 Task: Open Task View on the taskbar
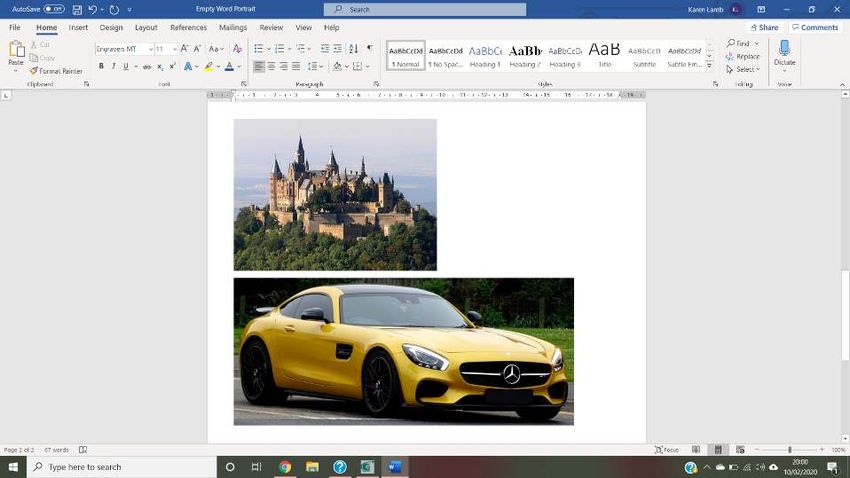pyautogui.click(x=256, y=467)
